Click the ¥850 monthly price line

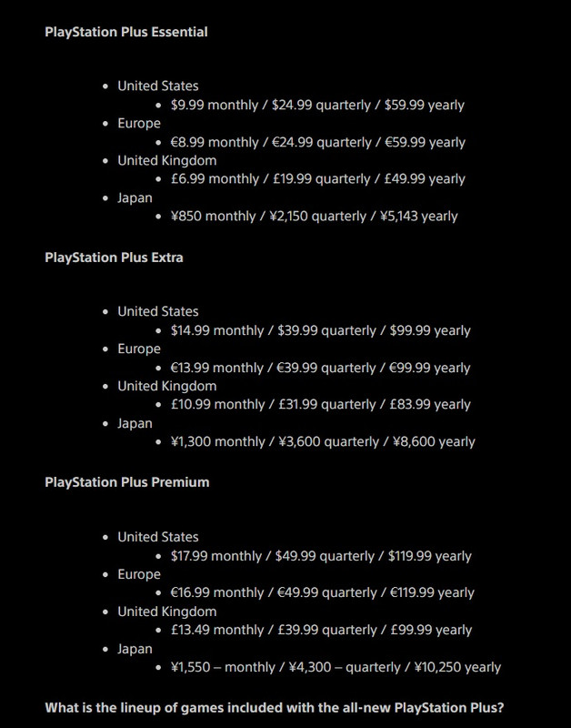[314, 216]
